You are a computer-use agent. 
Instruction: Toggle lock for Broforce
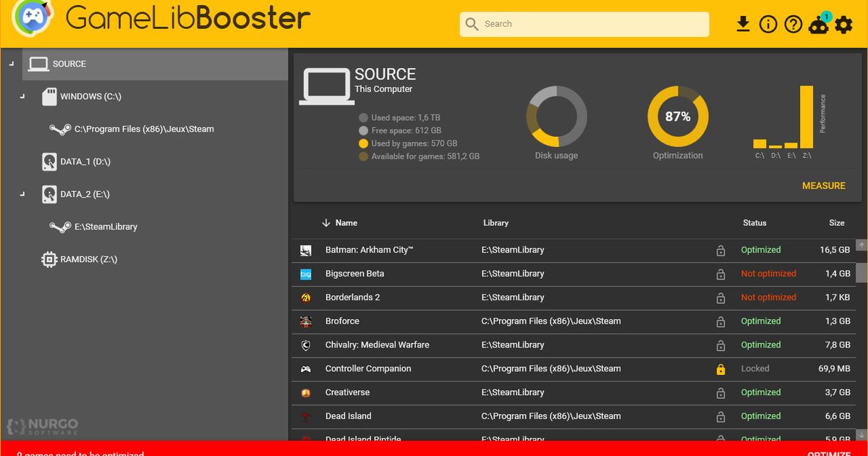coord(720,322)
